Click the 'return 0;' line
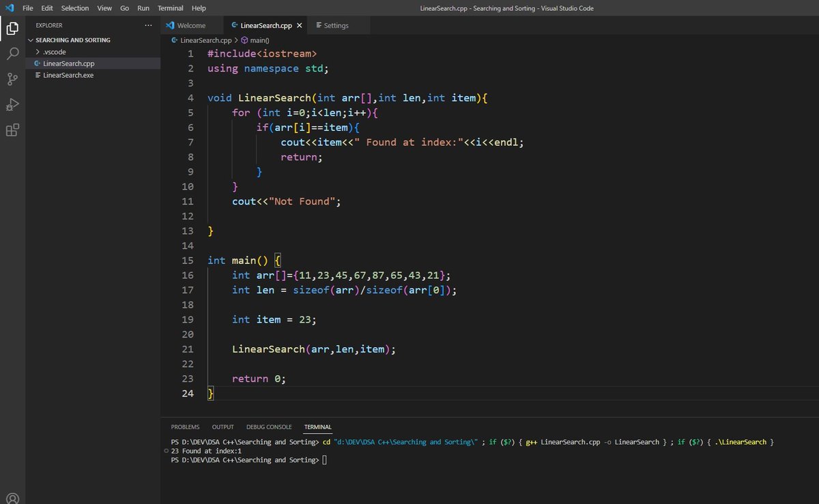Viewport: 819px width, 504px height. pos(259,379)
